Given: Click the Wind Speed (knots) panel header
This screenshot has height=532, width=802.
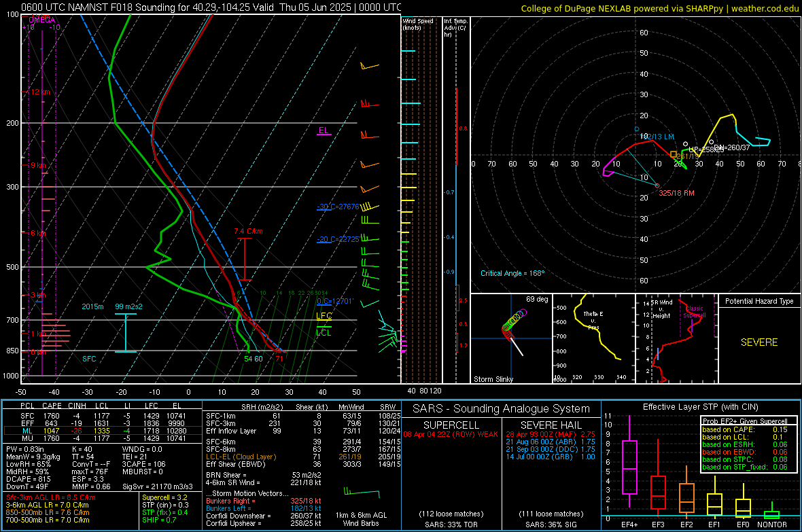Looking at the screenshot, I should [x=418, y=24].
